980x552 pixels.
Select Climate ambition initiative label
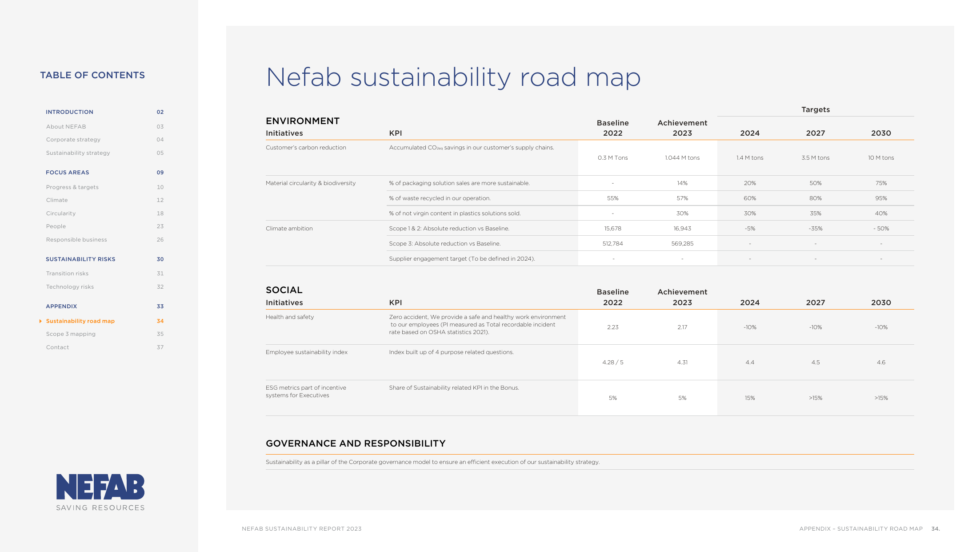pyautogui.click(x=289, y=229)
